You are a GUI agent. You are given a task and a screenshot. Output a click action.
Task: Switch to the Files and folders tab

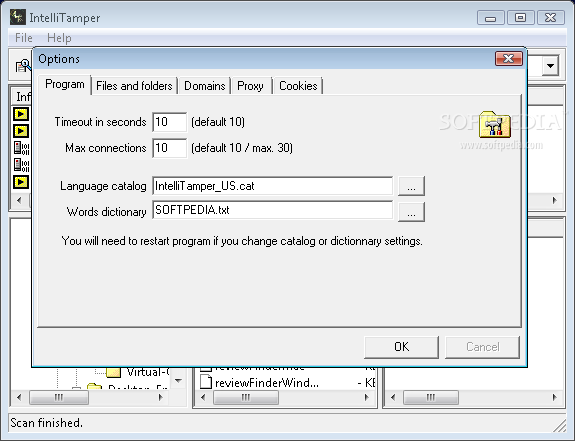click(x=134, y=86)
